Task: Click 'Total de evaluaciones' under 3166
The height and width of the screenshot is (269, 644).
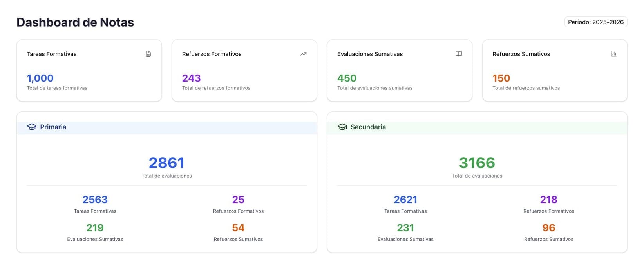Action: pos(477,176)
